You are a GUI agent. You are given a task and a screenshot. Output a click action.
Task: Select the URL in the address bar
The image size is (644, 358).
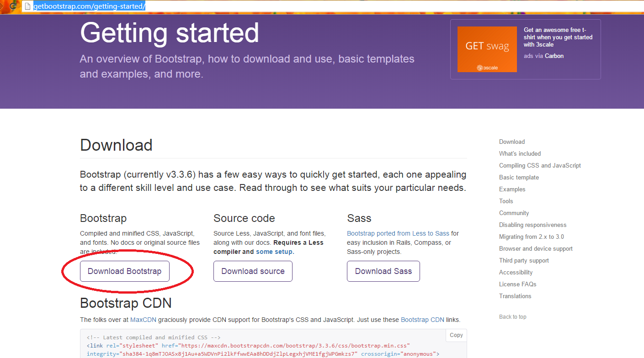point(88,6)
